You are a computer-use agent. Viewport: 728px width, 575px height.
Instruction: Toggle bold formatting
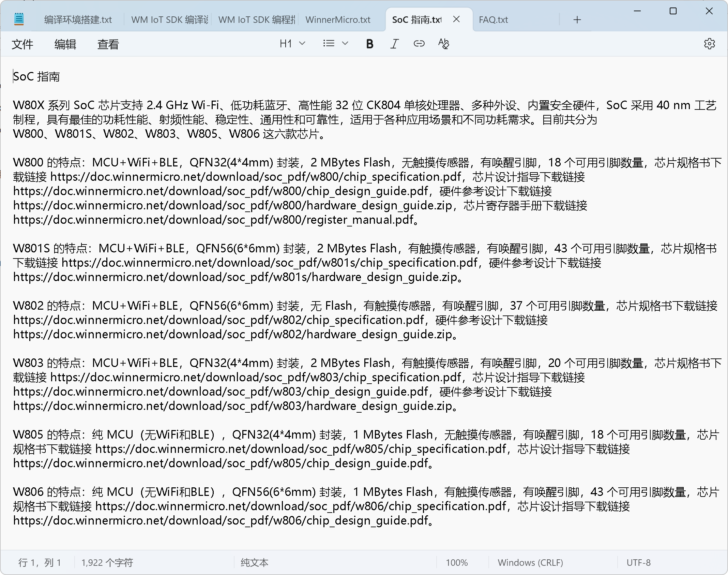369,44
